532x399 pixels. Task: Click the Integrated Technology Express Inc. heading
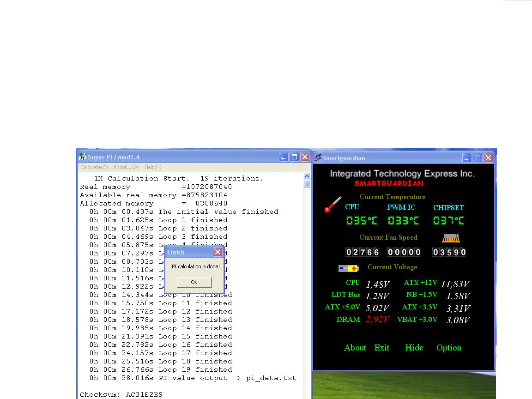click(x=402, y=173)
